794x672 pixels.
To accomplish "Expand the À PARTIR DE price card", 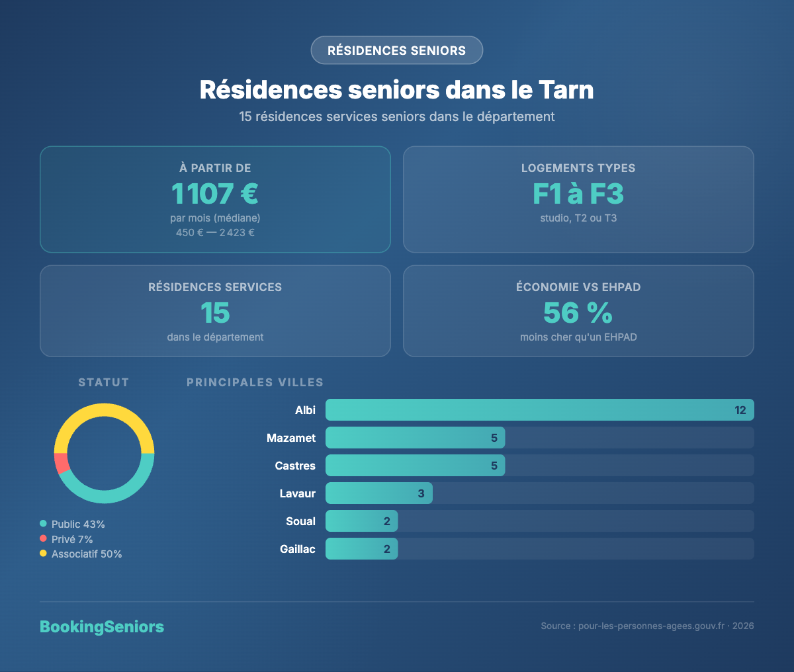I will (x=215, y=199).
